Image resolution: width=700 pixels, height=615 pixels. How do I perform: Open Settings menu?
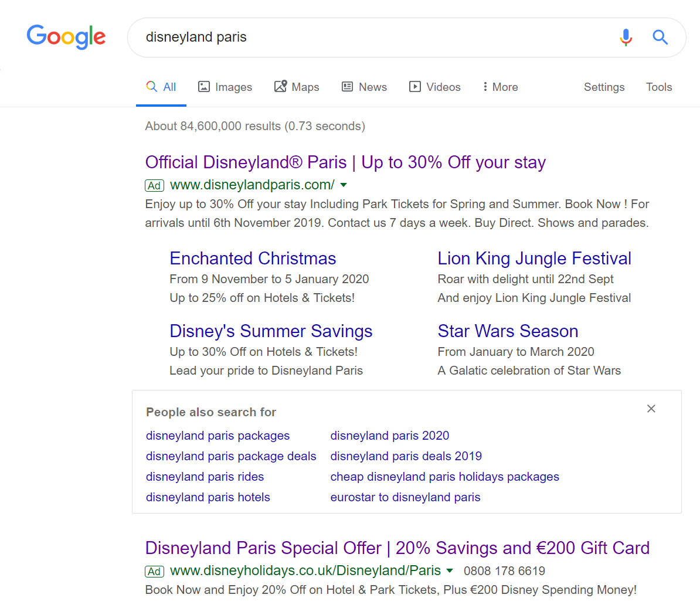tap(604, 87)
